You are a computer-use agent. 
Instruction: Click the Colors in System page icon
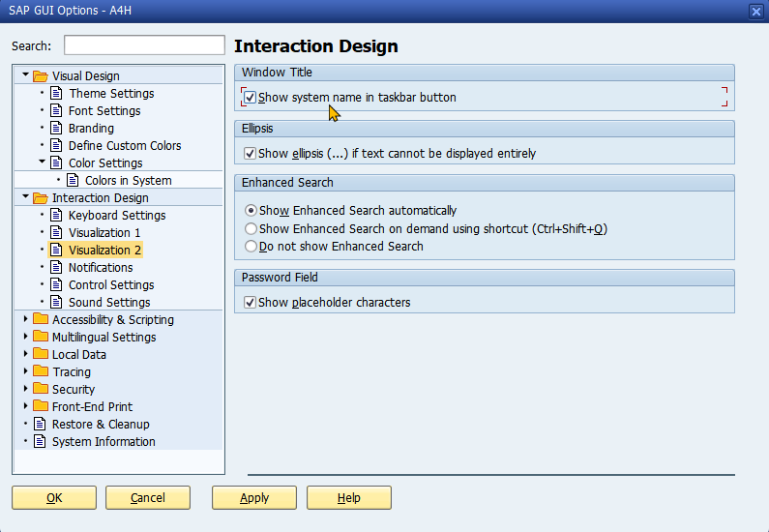73,181
